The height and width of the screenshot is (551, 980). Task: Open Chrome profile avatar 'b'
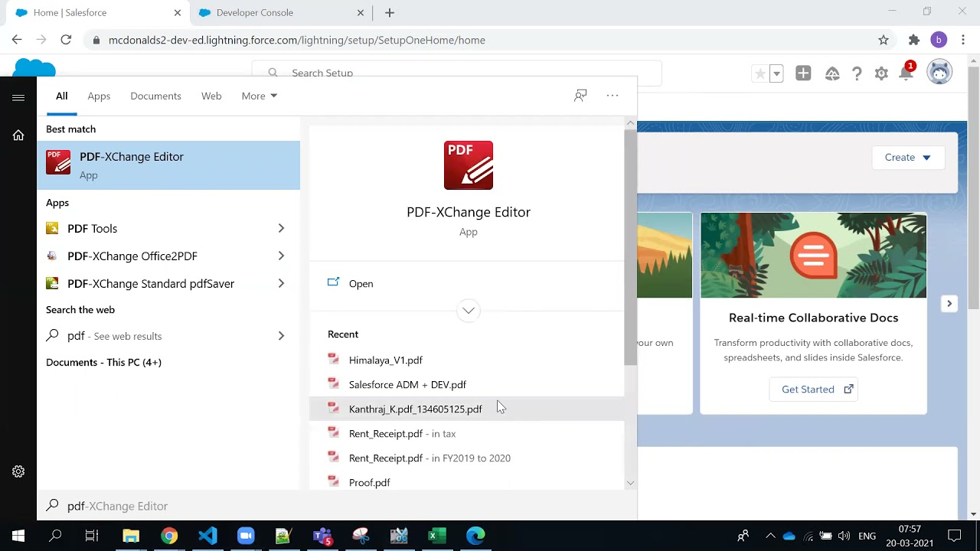[x=939, y=40]
